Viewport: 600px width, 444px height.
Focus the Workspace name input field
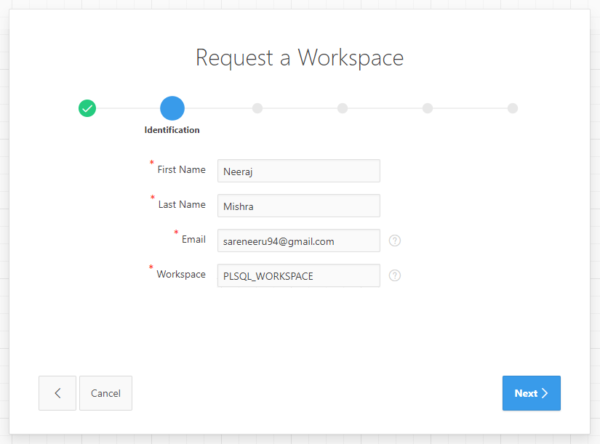tap(298, 275)
